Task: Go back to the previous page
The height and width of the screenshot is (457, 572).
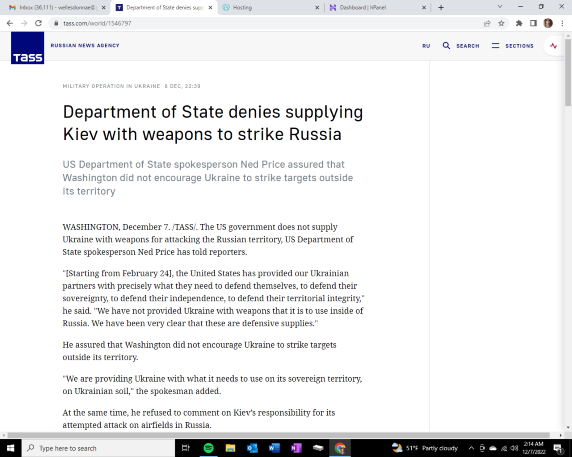Action: point(10,23)
